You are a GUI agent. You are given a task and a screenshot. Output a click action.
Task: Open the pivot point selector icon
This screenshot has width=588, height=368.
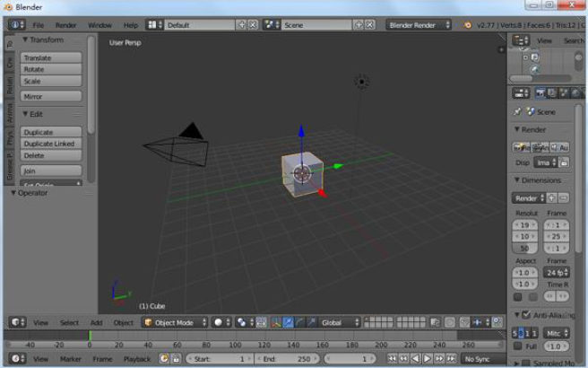(245, 322)
